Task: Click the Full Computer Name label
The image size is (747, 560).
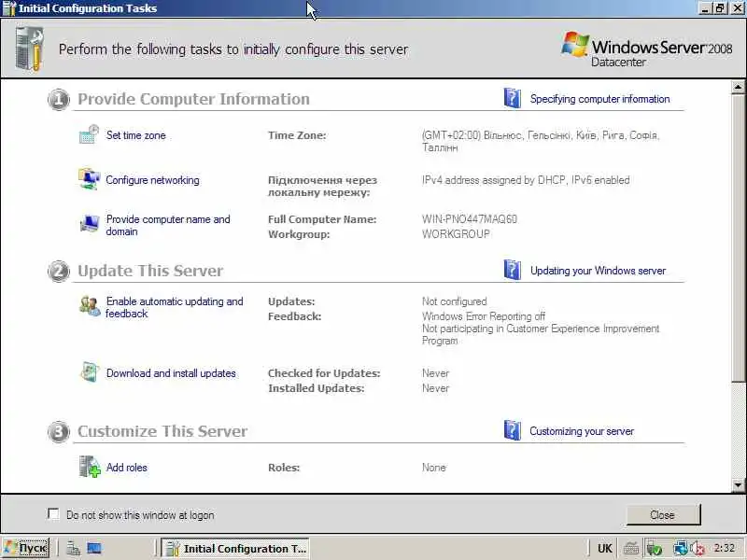Action: tap(322, 219)
